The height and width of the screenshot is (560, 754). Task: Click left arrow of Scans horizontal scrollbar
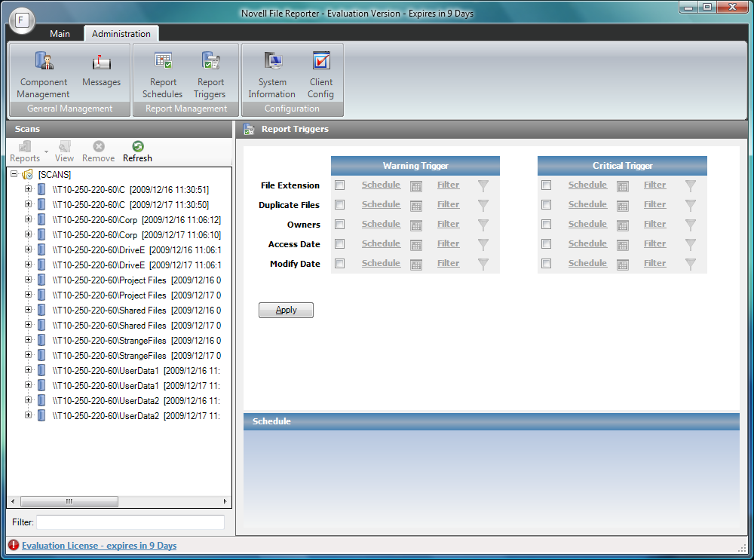coord(13,501)
